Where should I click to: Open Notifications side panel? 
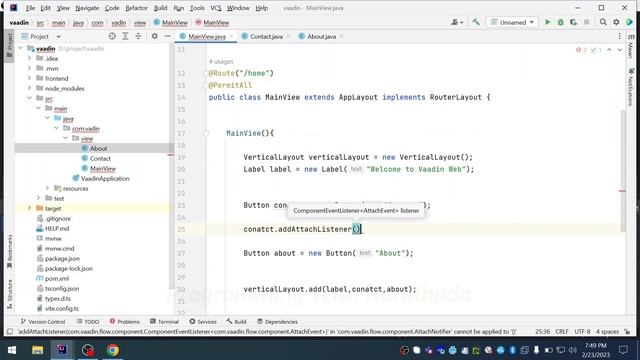[x=631, y=87]
